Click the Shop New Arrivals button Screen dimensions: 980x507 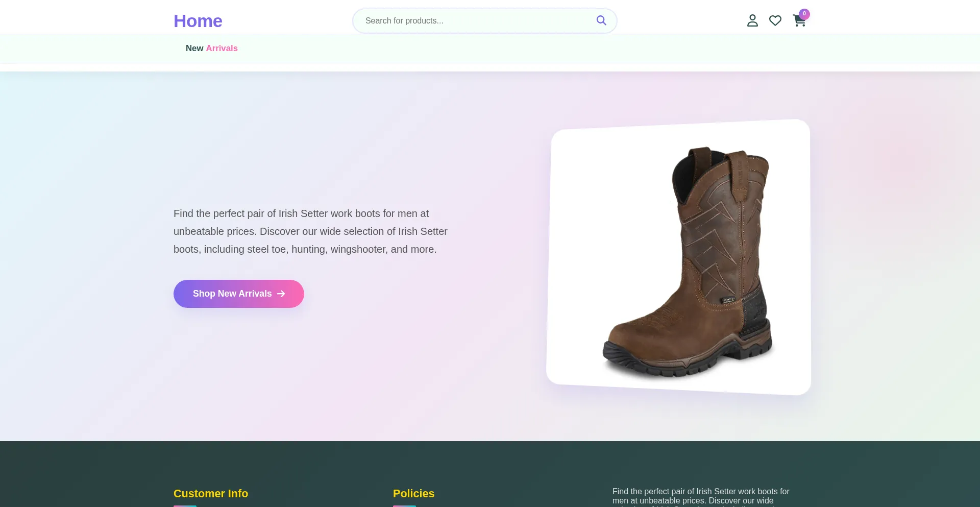pos(239,294)
